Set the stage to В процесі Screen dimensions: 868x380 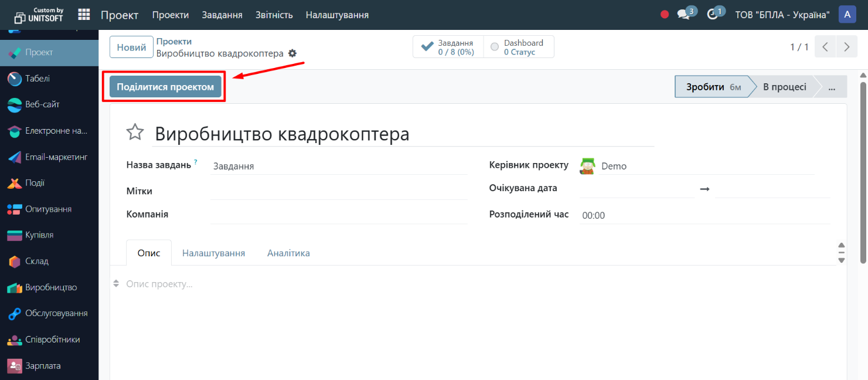point(784,87)
